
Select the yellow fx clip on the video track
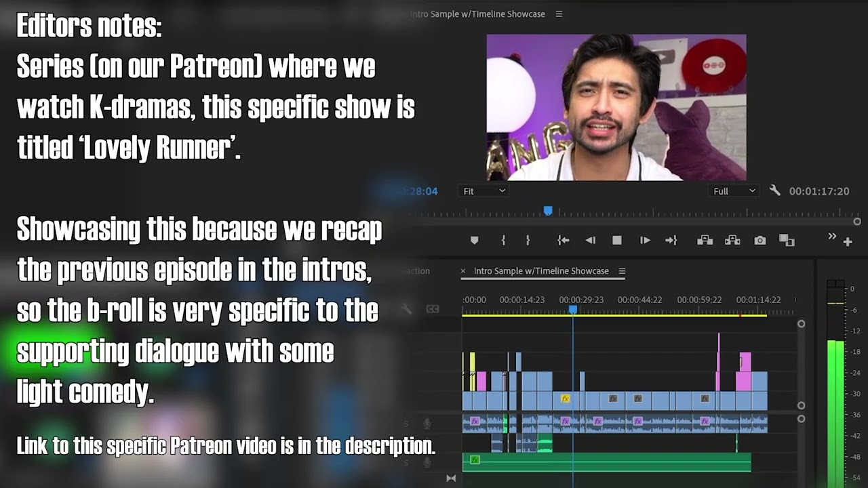pyautogui.click(x=565, y=399)
